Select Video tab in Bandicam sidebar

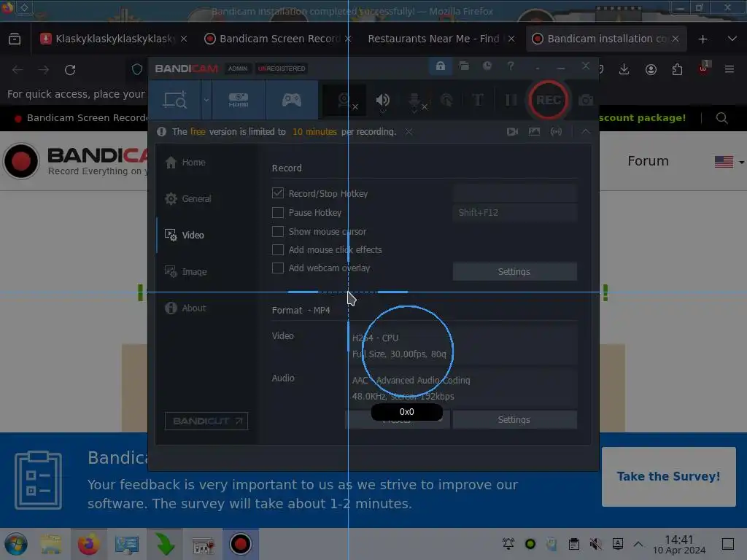(x=184, y=235)
